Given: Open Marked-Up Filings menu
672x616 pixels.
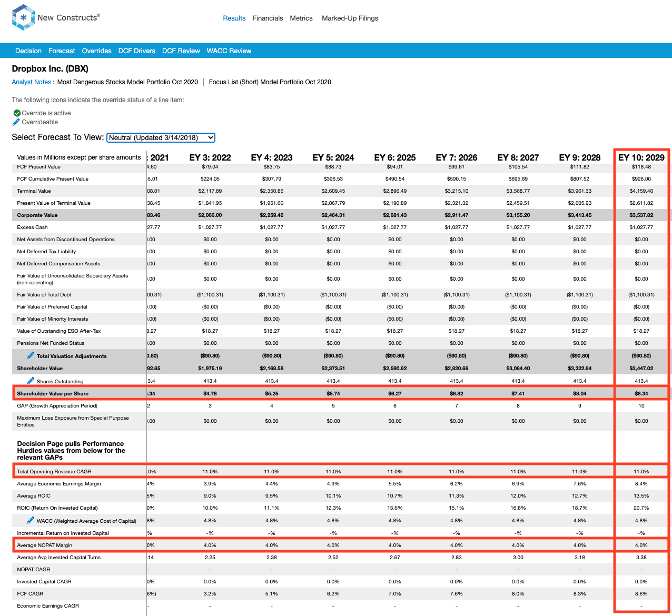Looking at the screenshot, I should pyautogui.click(x=350, y=18).
